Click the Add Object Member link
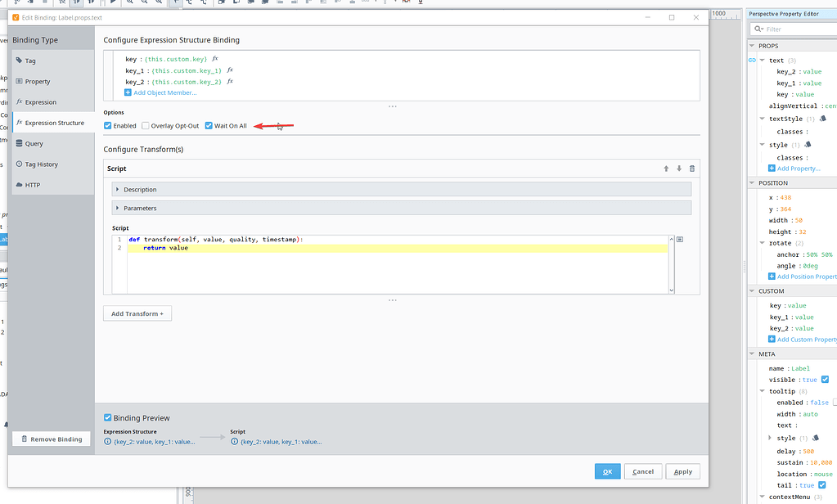The height and width of the screenshot is (504, 837). pyautogui.click(x=164, y=92)
